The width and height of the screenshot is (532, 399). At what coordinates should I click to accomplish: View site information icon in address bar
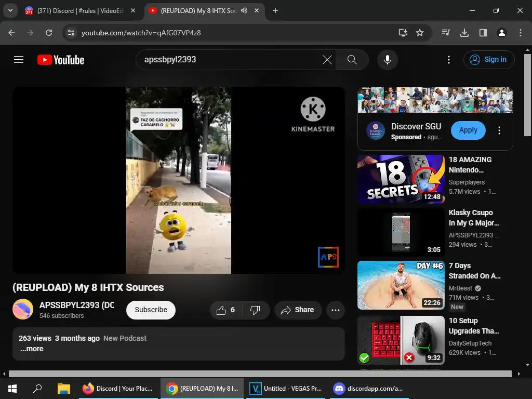click(x=71, y=33)
